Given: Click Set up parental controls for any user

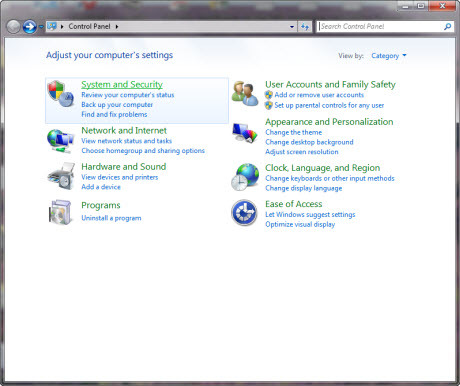Looking at the screenshot, I should click(329, 105).
